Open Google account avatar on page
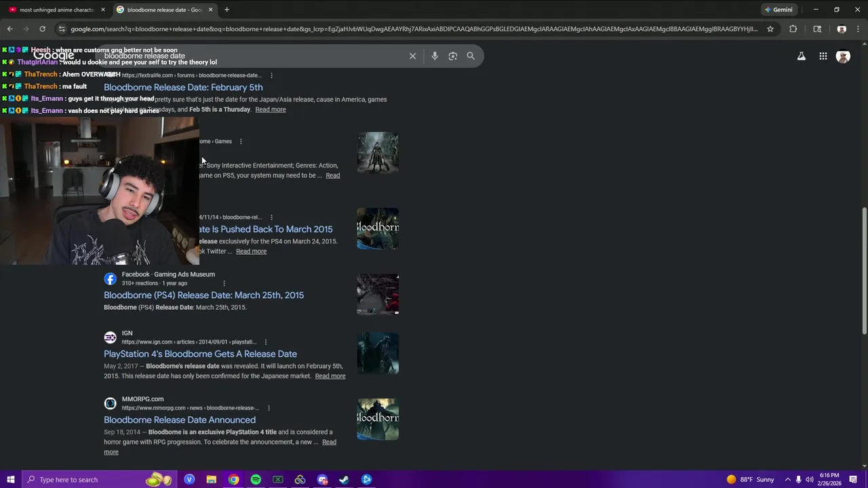This screenshot has width=868, height=488. click(x=844, y=57)
